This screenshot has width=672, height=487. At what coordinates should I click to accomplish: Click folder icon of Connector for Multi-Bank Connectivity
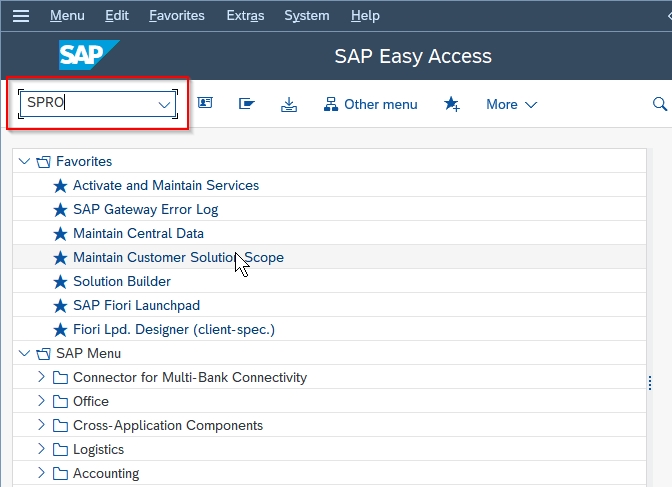[x=60, y=378]
